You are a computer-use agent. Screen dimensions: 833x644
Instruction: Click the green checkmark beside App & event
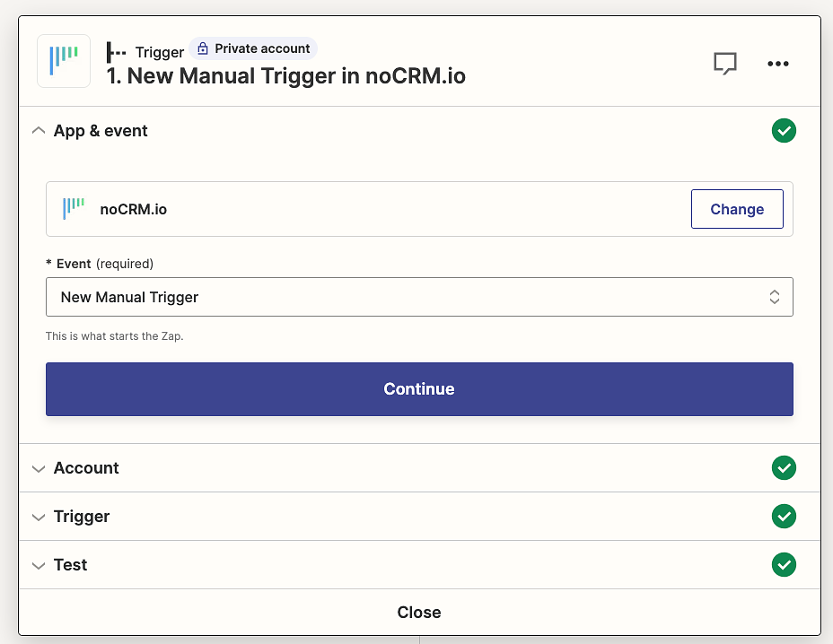(784, 131)
